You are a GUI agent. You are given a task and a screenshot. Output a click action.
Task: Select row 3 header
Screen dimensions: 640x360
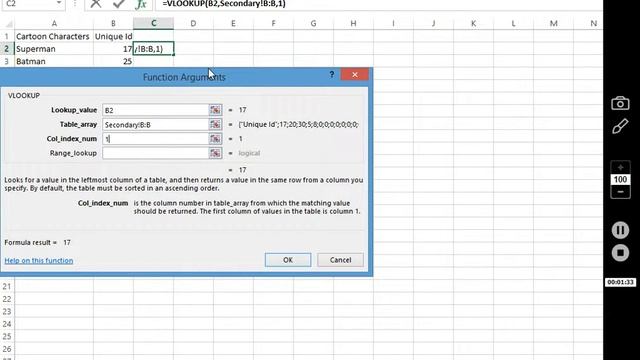[7, 61]
